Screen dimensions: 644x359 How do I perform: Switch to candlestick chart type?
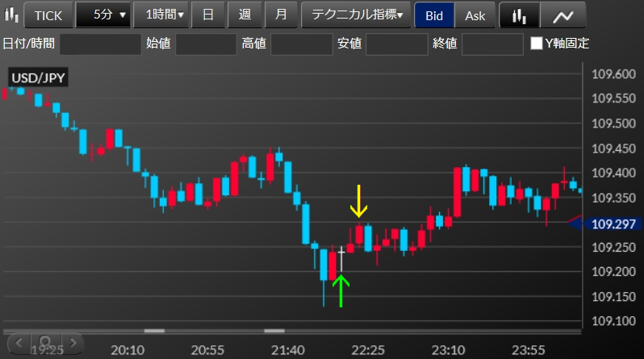point(520,15)
